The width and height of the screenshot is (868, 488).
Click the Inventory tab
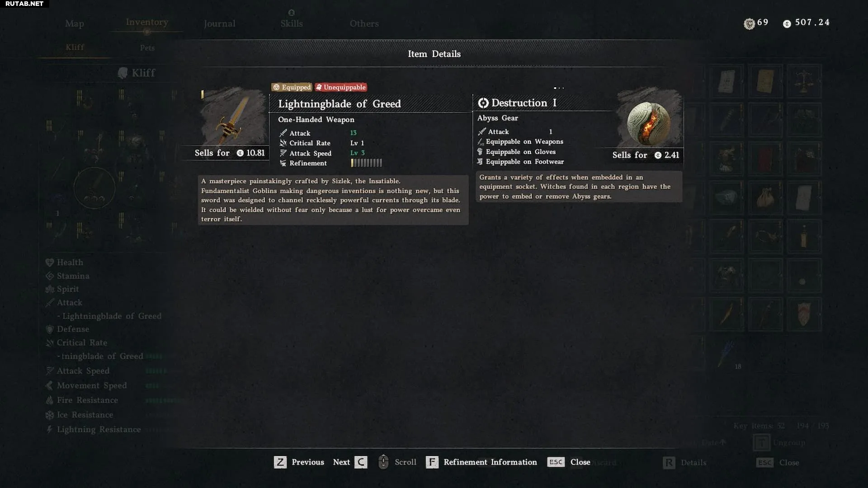click(147, 22)
